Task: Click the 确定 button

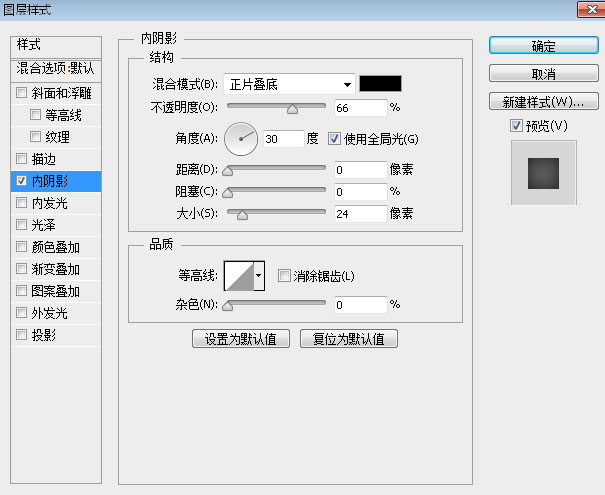Action: pos(544,46)
